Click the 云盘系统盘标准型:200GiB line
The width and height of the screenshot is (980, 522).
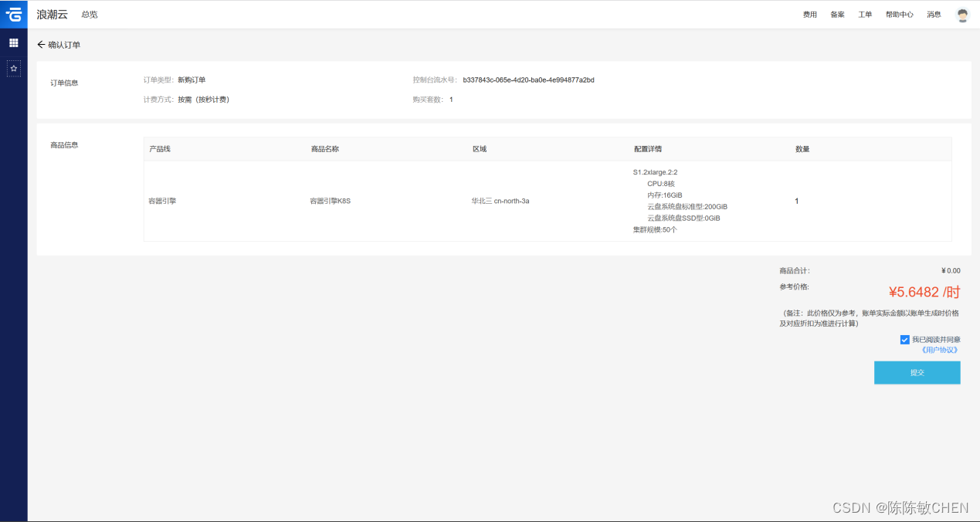pyautogui.click(x=687, y=207)
